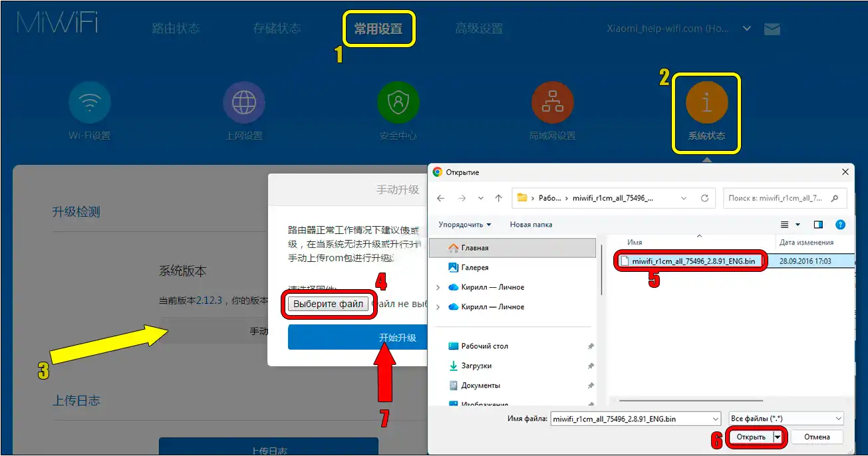Open the Wi-Fi设置 icon

pos(90,102)
